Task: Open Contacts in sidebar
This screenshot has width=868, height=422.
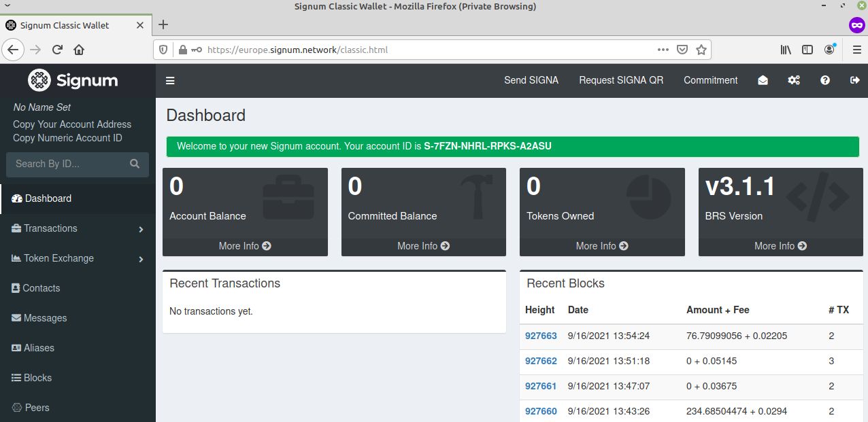Action: (78, 288)
